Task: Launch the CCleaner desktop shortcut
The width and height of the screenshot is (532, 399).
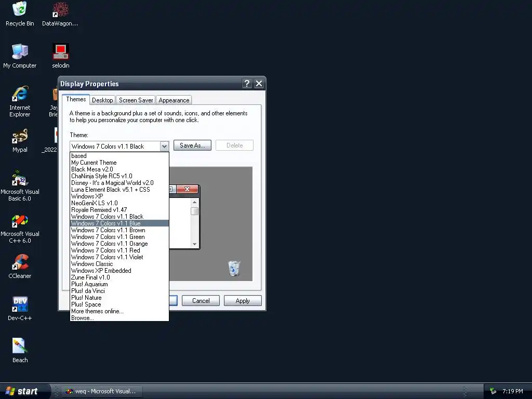Action: coord(20,267)
